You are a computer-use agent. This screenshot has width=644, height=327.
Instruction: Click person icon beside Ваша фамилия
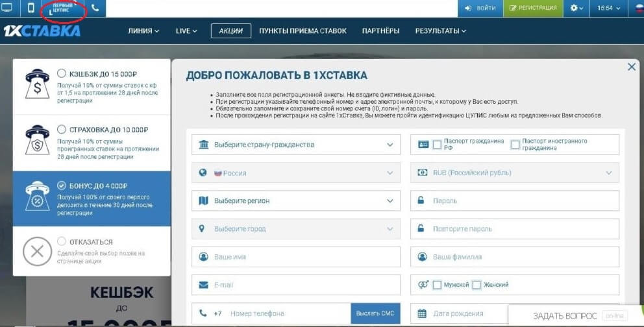pos(422,257)
